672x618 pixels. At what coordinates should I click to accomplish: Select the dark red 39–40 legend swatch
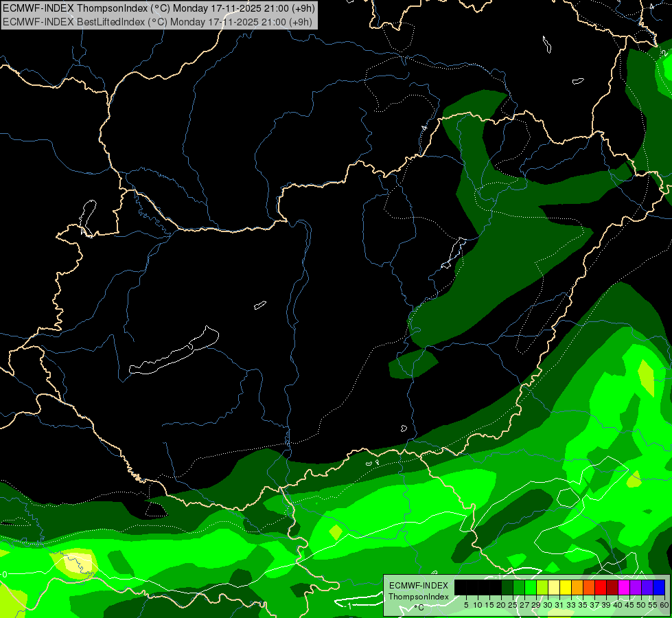[612, 588]
